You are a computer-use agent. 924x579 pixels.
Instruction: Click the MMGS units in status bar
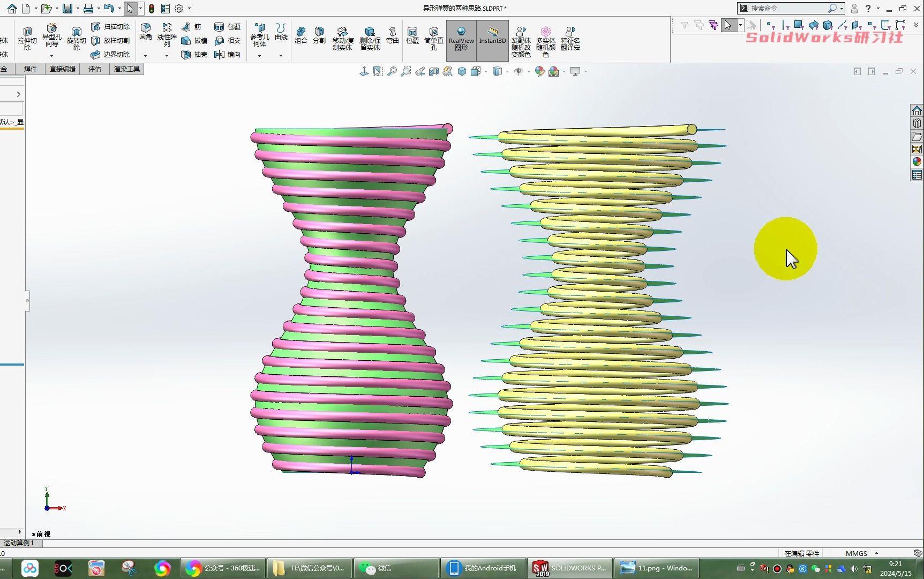tap(857, 553)
